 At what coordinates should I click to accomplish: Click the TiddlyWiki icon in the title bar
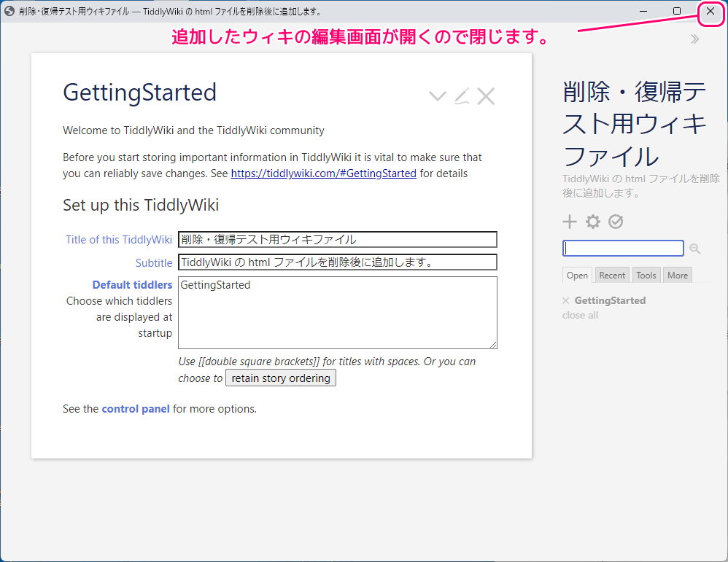(x=8, y=11)
